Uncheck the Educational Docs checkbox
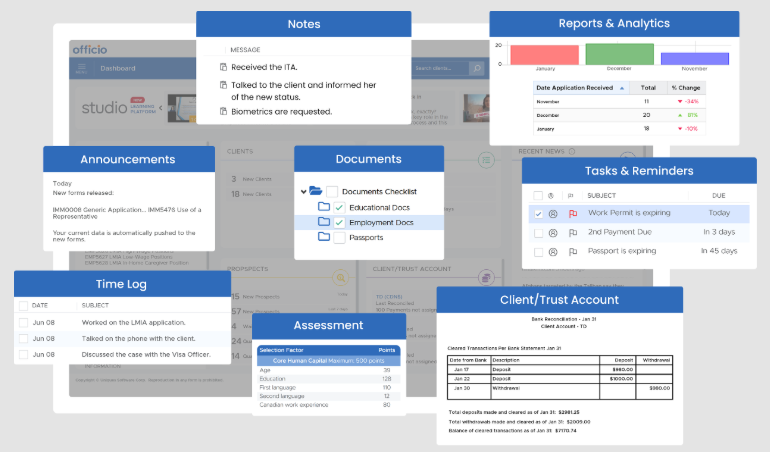The width and height of the screenshot is (770, 452). coord(339,207)
